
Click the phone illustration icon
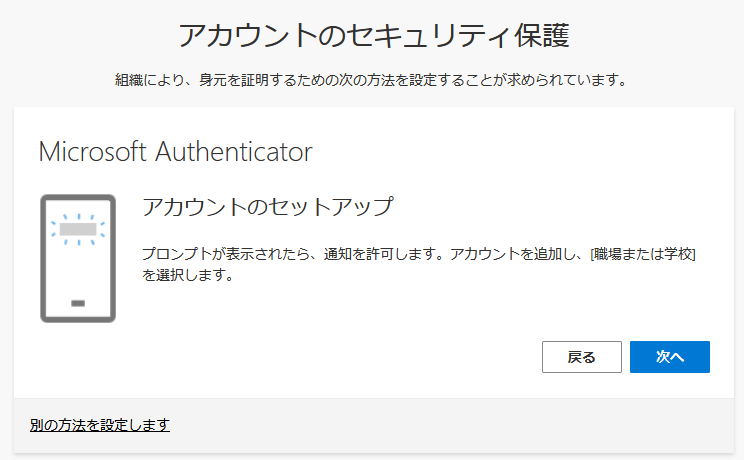78,258
